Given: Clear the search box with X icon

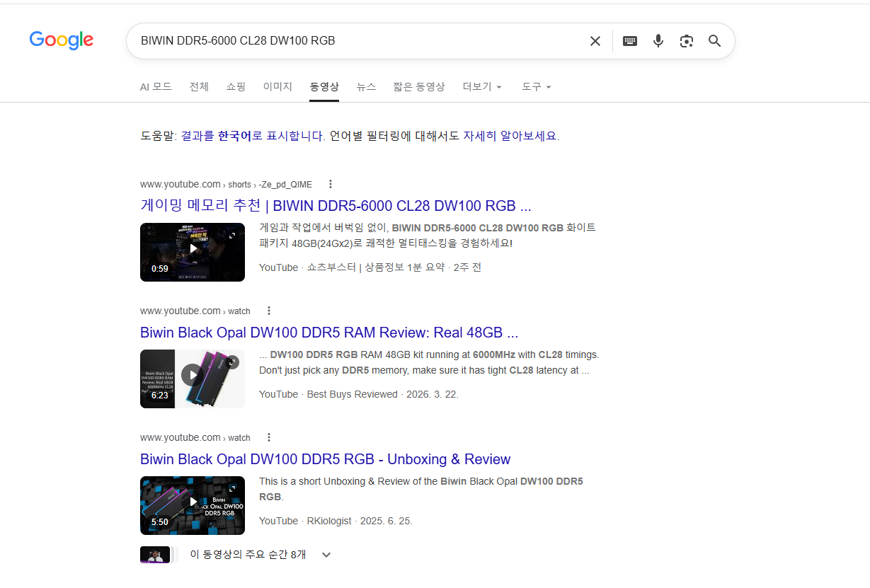Looking at the screenshot, I should (x=595, y=41).
